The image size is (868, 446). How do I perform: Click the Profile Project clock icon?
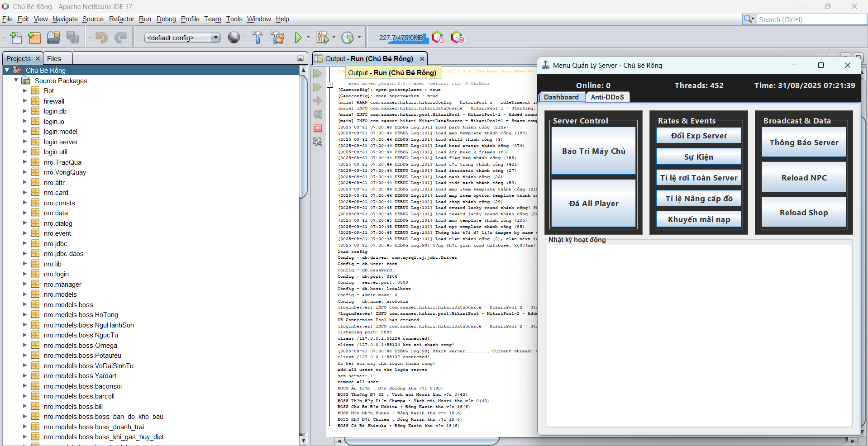click(348, 38)
